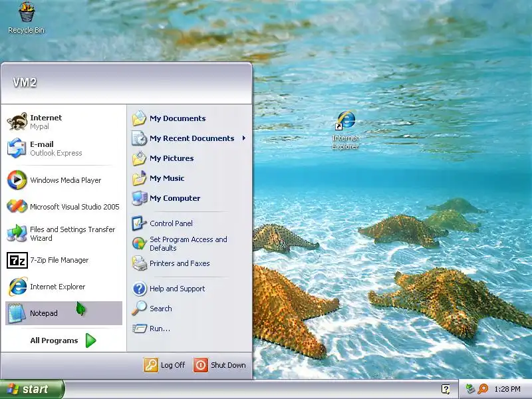Open 'Help and Support' link
The width and height of the screenshot is (532, 399).
point(177,289)
